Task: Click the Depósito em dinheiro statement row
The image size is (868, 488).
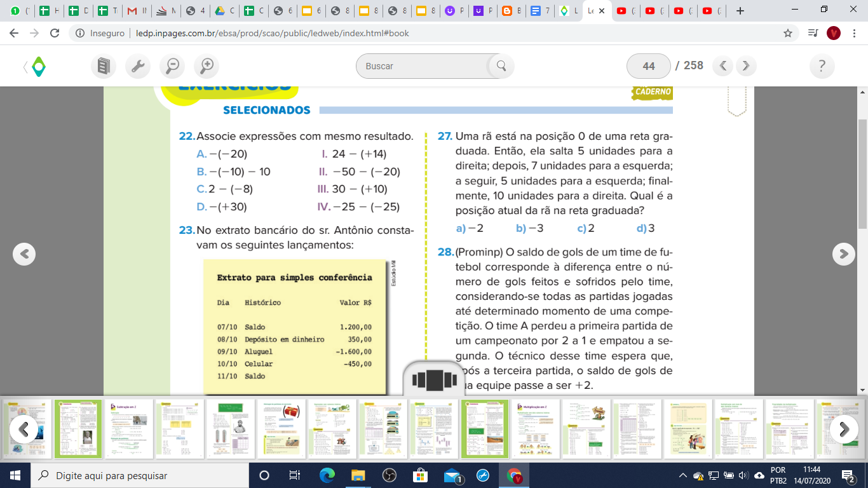Action: [x=294, y=339]
